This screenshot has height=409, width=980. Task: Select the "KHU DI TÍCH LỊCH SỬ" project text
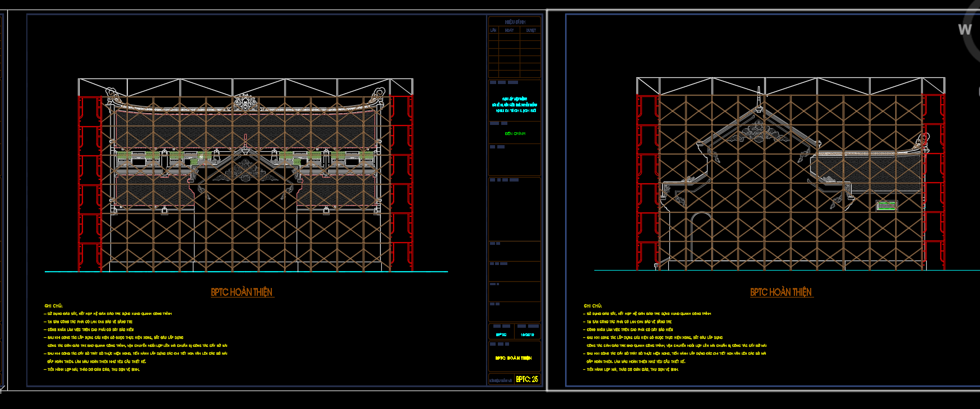[516, 111]
